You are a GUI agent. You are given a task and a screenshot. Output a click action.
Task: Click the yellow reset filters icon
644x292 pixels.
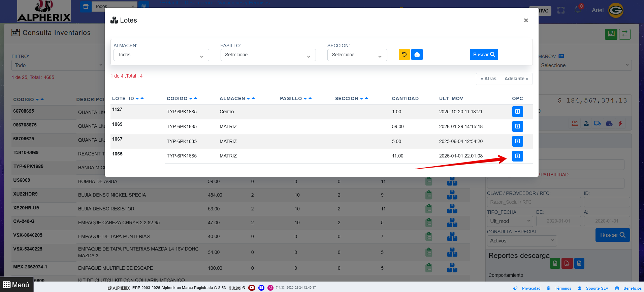click(404, 55)
